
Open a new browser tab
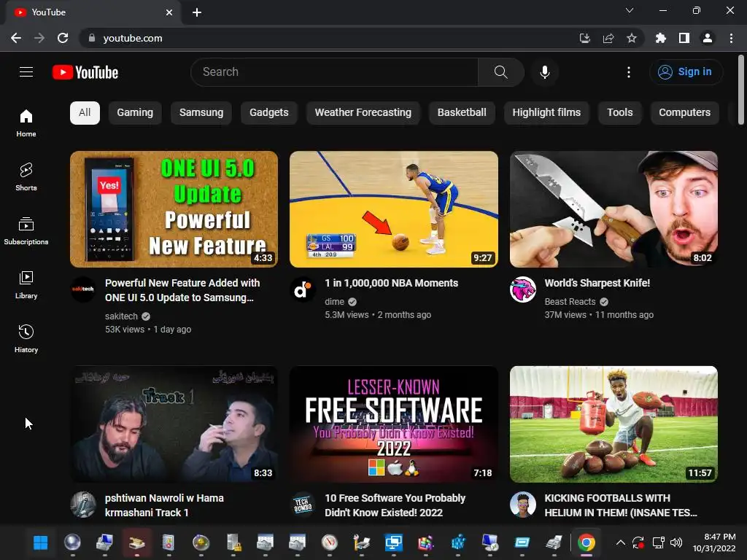point(197,12)
